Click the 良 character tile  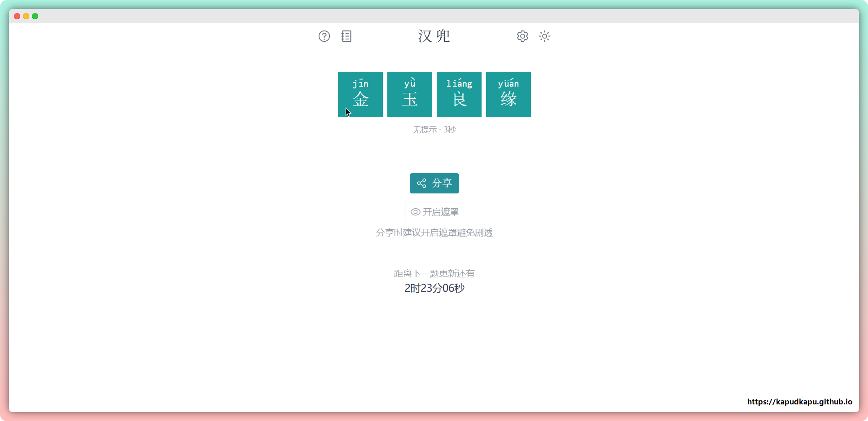459,95
